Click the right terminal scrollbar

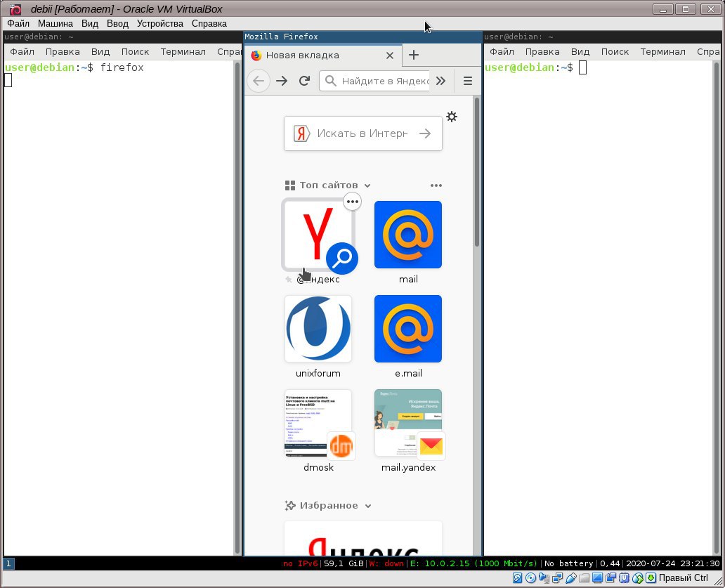tap(717, 307)
